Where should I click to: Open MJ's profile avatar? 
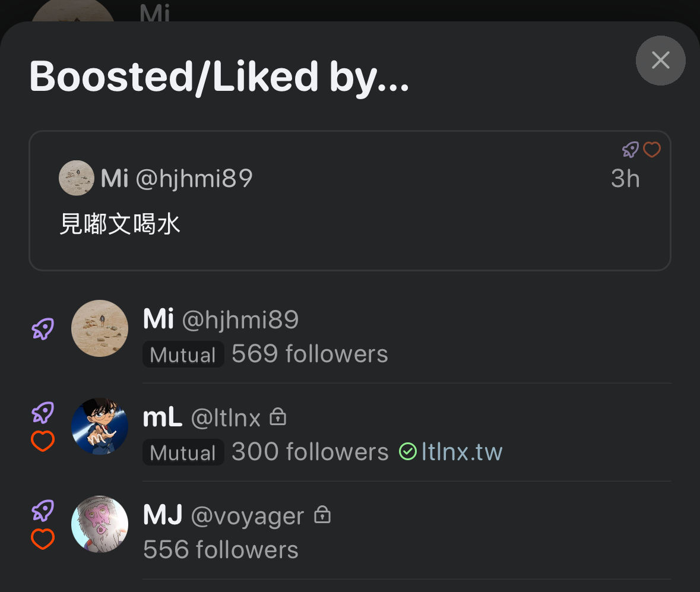tap(100, 524)
